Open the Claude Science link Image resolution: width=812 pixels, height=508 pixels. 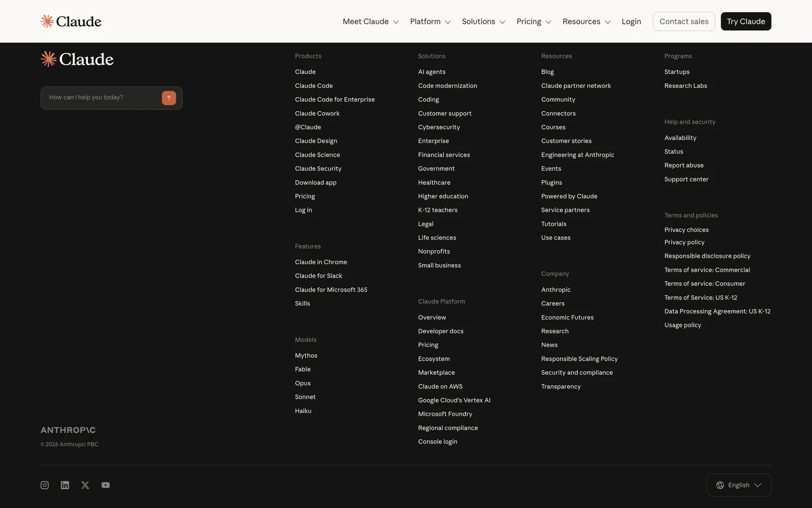click(x=318, y=155)
